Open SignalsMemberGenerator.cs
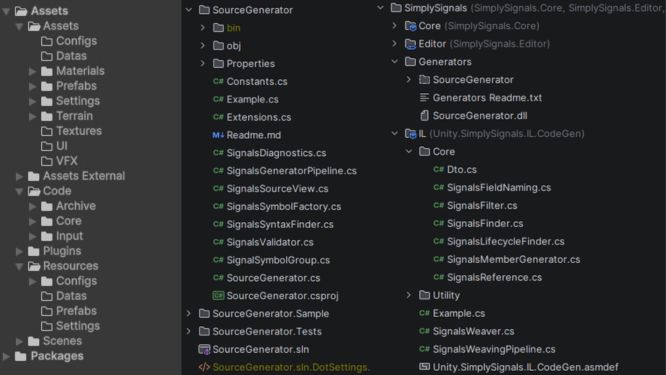The image size is (666, 375). [x=514, y=259]
